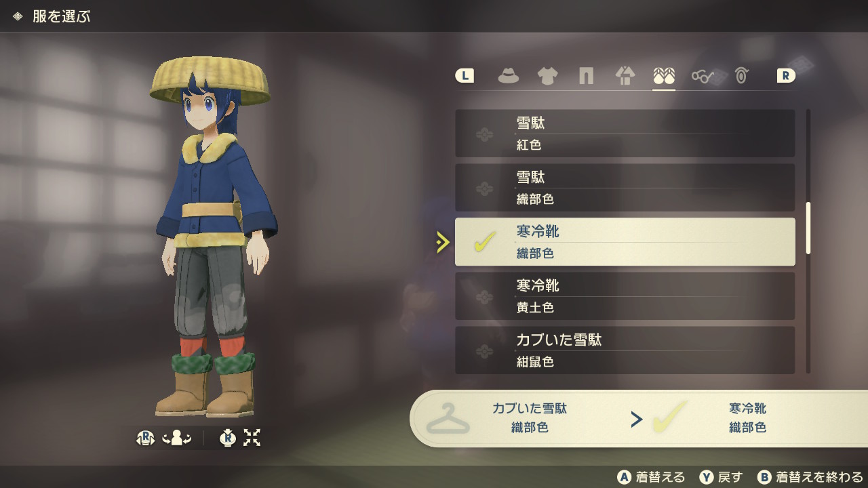The width and height of the screenshot is (868, 488).
Task: Click the A 着替える button
Action: coord(651,477)
